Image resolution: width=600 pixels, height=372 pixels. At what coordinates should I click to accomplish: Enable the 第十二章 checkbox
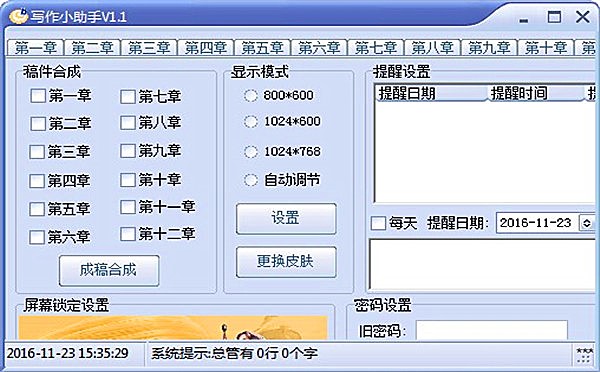(x=127, y=234)
